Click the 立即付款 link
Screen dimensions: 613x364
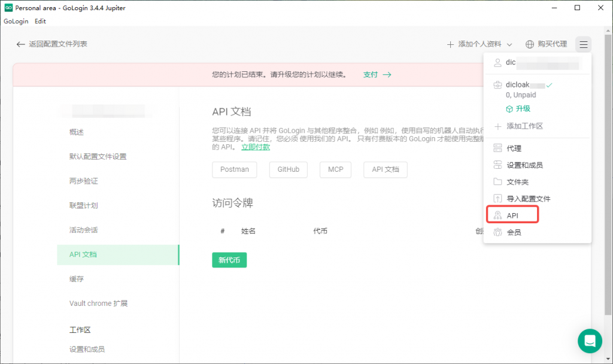(255, 147)
